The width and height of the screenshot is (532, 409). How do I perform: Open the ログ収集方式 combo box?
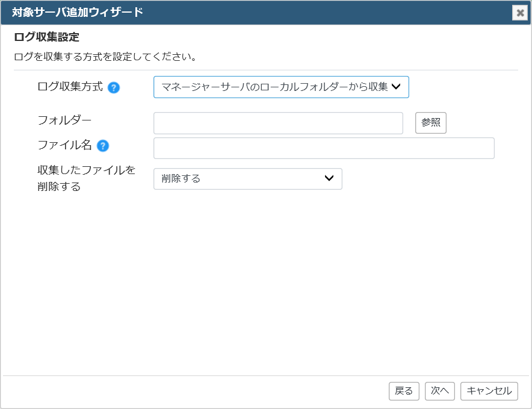(281, 87)
